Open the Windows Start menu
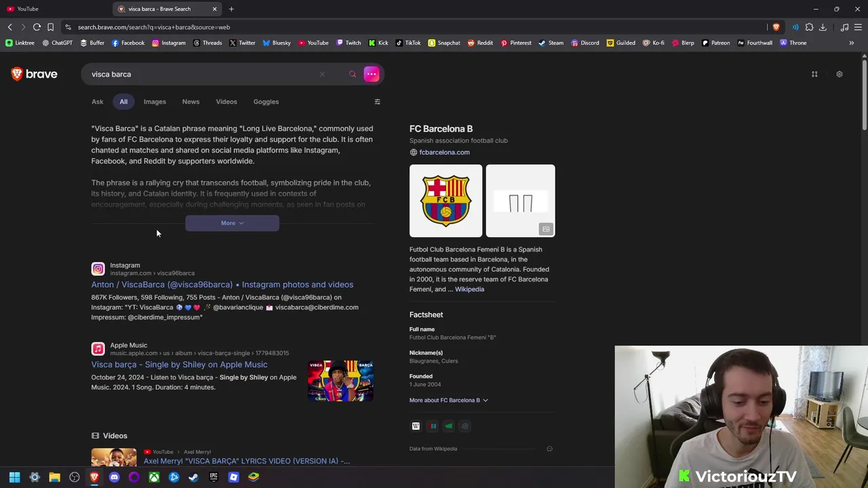 coord(14,477)
